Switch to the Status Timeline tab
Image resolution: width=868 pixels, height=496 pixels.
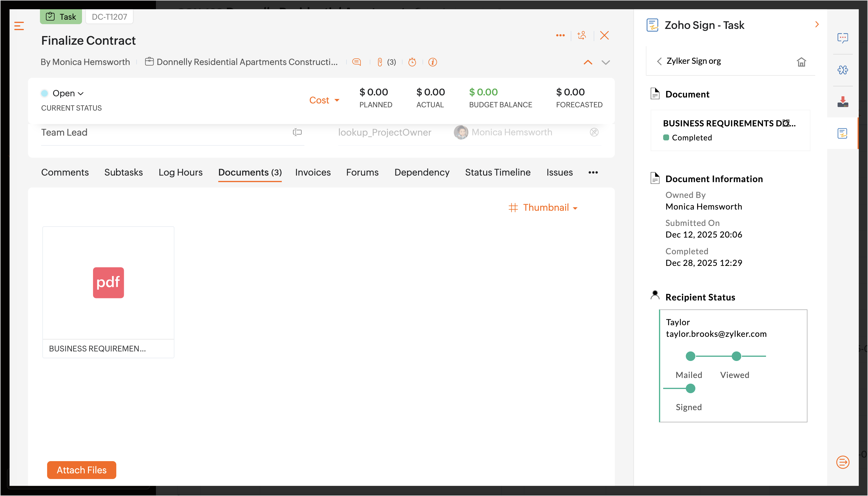point(498,172)
